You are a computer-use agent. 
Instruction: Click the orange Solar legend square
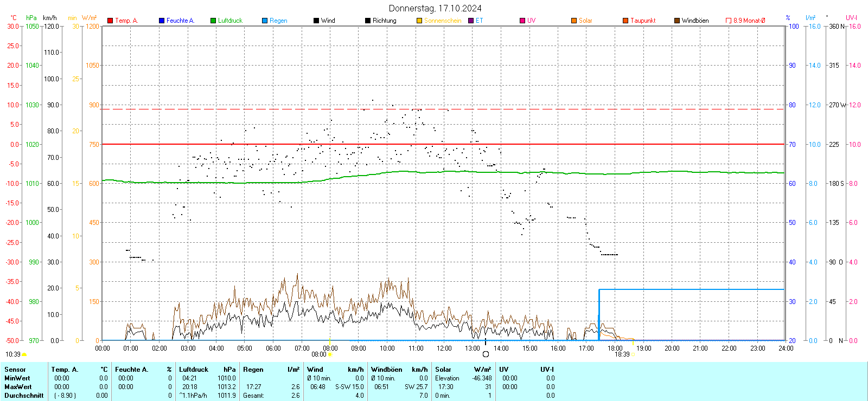point(574,21)
